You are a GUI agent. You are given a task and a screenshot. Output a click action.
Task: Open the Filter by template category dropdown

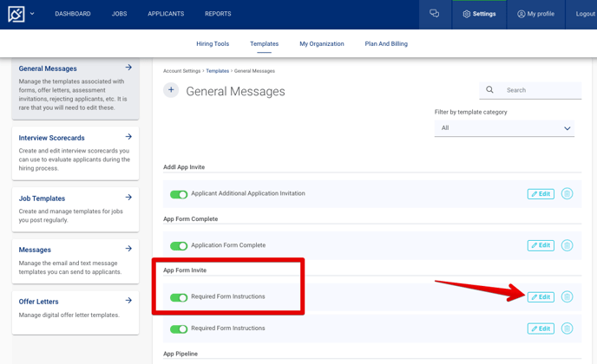pyautogui.click(x=504, y=128)
